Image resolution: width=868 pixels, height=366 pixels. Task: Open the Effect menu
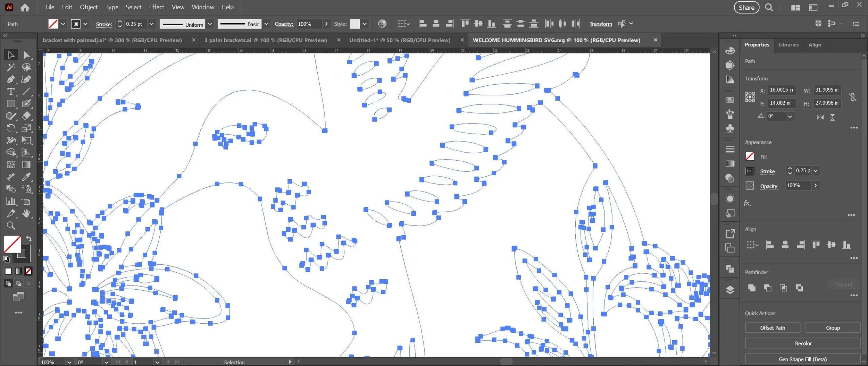[x=156, y=7]
